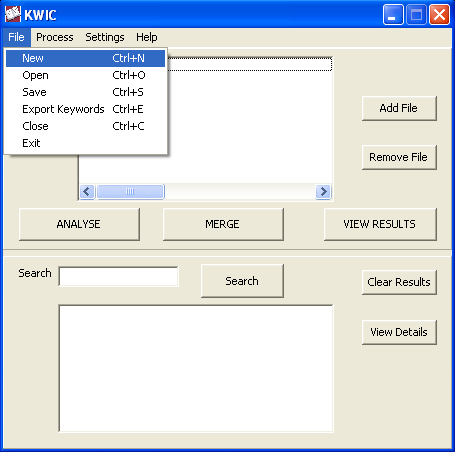Open the Process menu
The width and height of the screenshot is (455, 452).
pos(55,37)
